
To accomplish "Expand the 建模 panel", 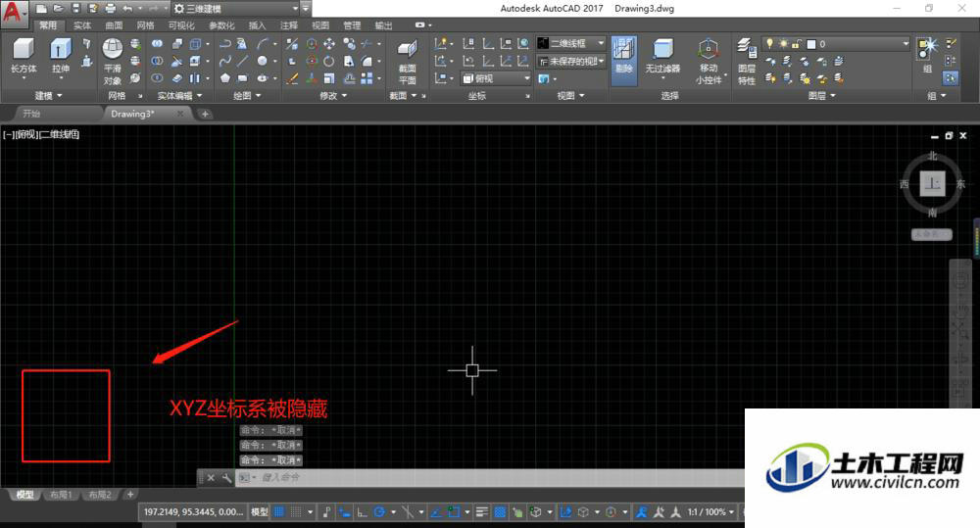I will pyautogui.click(x=48, y=96).
